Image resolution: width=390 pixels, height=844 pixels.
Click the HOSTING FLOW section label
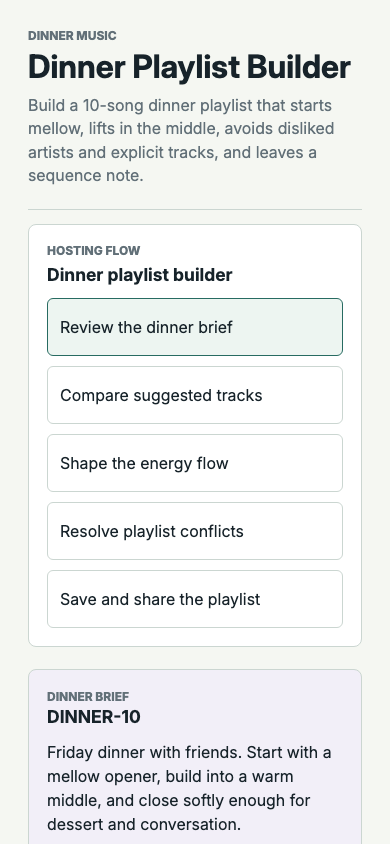pos(94,250)
